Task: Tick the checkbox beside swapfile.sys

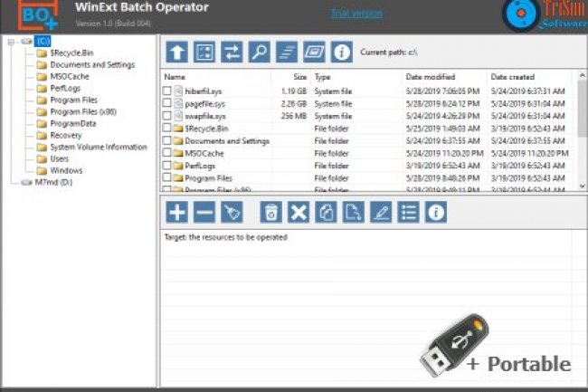Action: pos(166,117)
